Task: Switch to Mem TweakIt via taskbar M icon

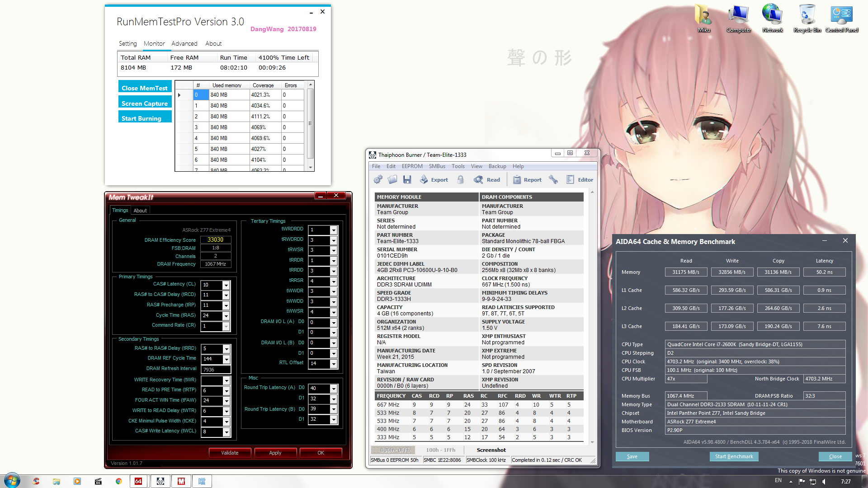Action: point(181,481)
